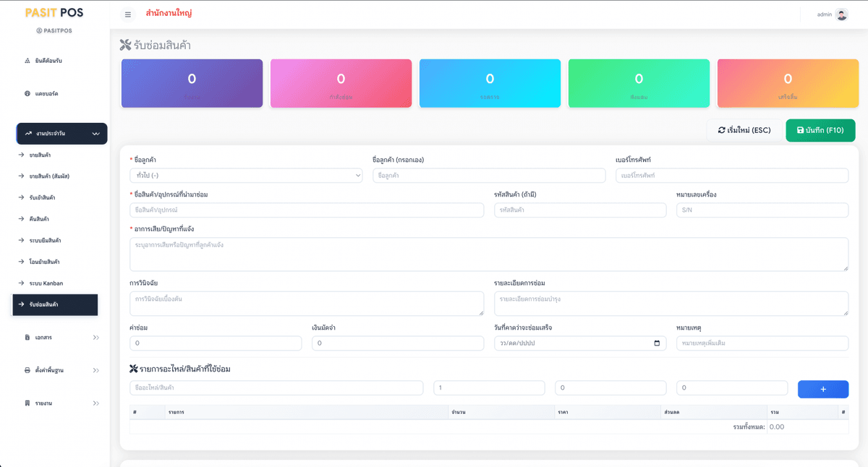
Task: Click the blue status count card
Action: pos(490,83)
